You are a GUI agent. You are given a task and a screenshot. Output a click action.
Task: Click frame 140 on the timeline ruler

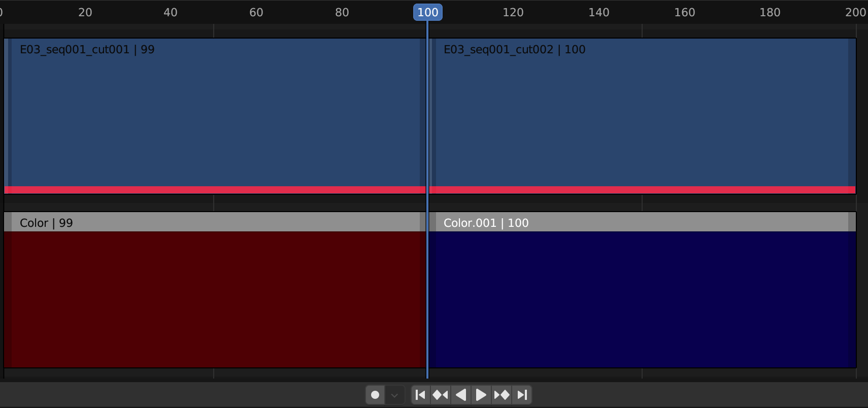point(599,12)
